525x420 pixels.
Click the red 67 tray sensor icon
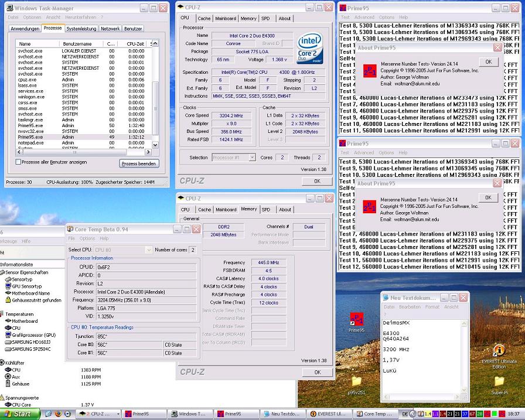[472, 414]
